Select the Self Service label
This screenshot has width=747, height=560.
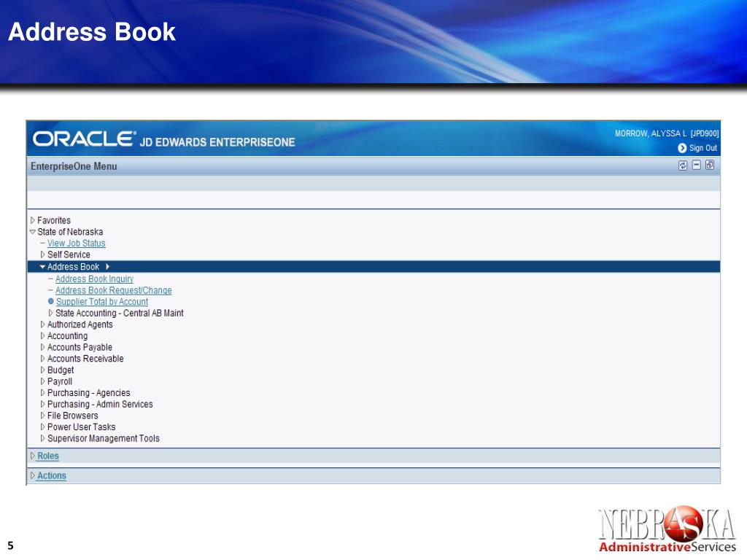point(69,254)
